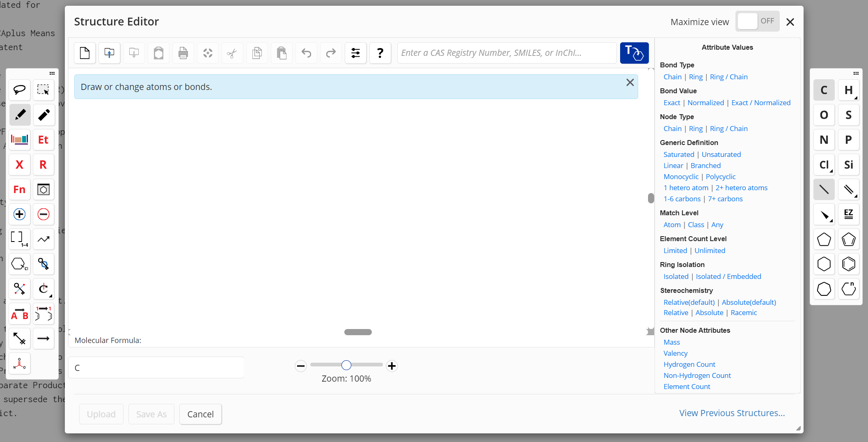The width and height of the screenshot is (868, 442).
Task: Select the E/Z stereo bond tool
Action: [x=849, y=214]
